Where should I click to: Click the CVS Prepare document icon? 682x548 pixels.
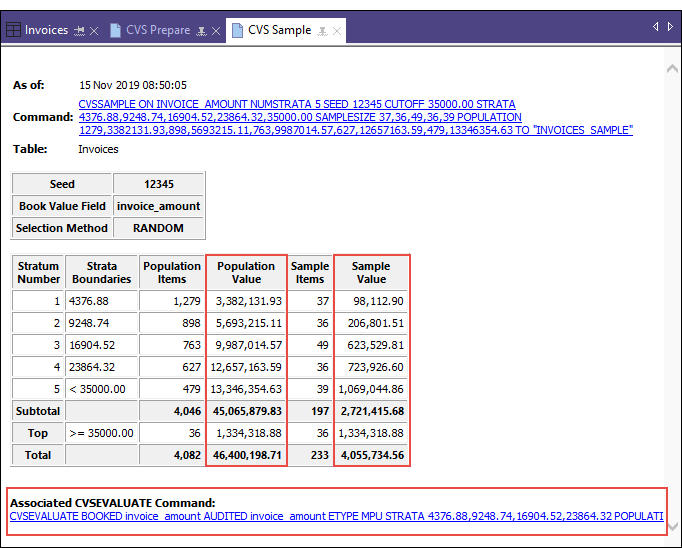pyautogui.click(x=115, y=30)
